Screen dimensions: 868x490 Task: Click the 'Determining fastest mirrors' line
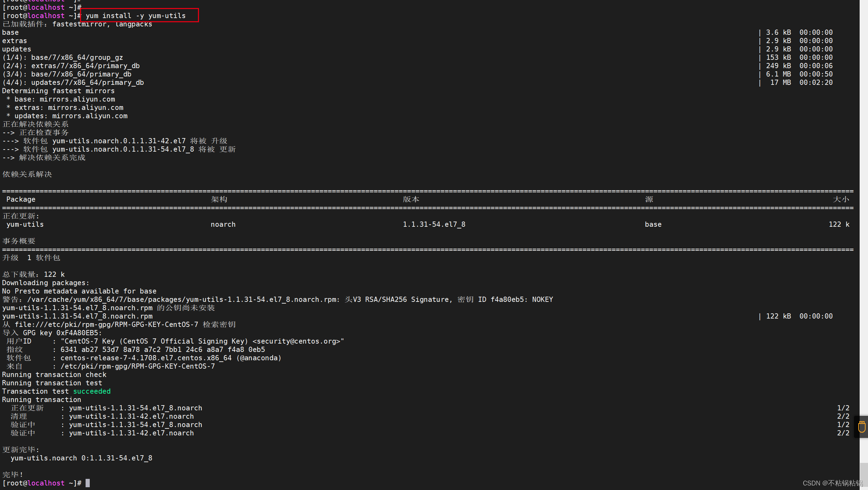(x=58, y=91)
